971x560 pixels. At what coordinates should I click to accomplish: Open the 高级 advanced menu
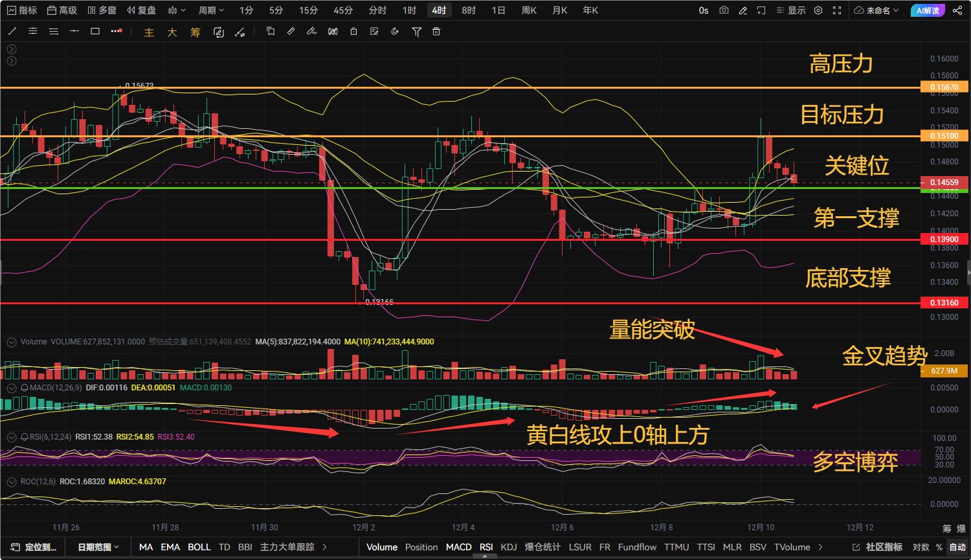(x=62, y=10)
